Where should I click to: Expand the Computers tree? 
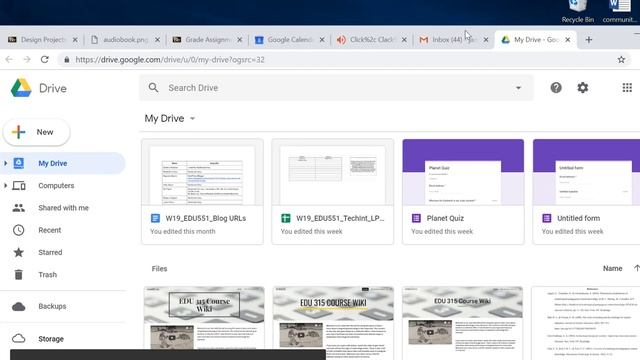pyautogui.click(x=5, y=185)
